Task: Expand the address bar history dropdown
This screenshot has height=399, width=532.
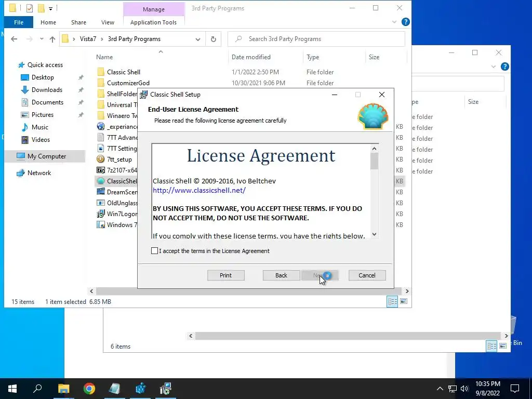Action: tap(198, 39)
